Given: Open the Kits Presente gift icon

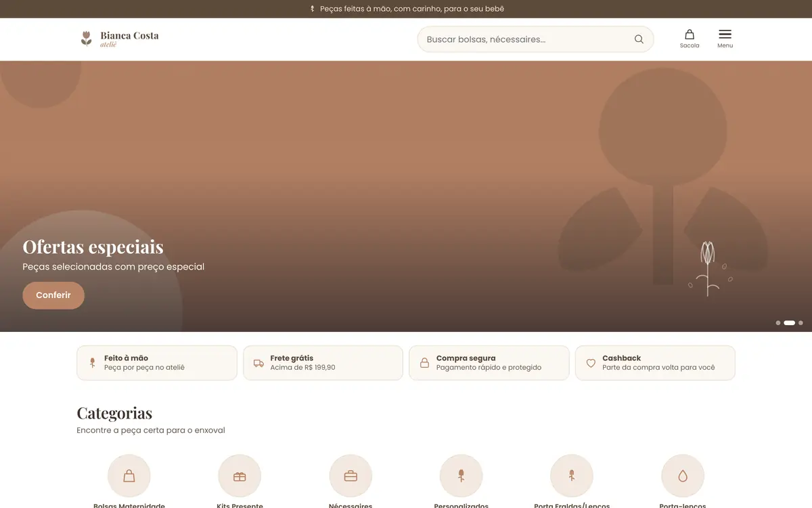Looking at the screenshot, I should [x=240, y=476].
